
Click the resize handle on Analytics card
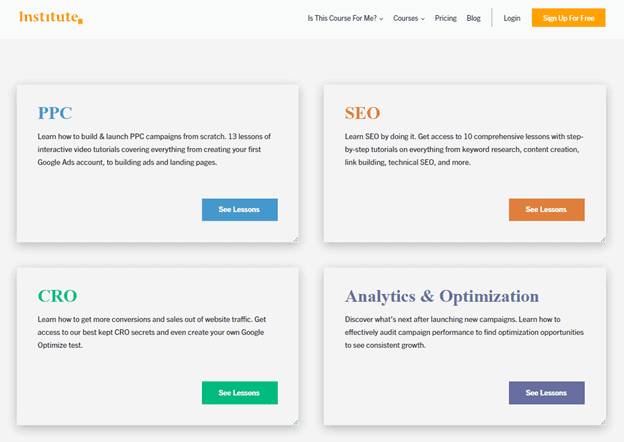[x=603, y=422]
